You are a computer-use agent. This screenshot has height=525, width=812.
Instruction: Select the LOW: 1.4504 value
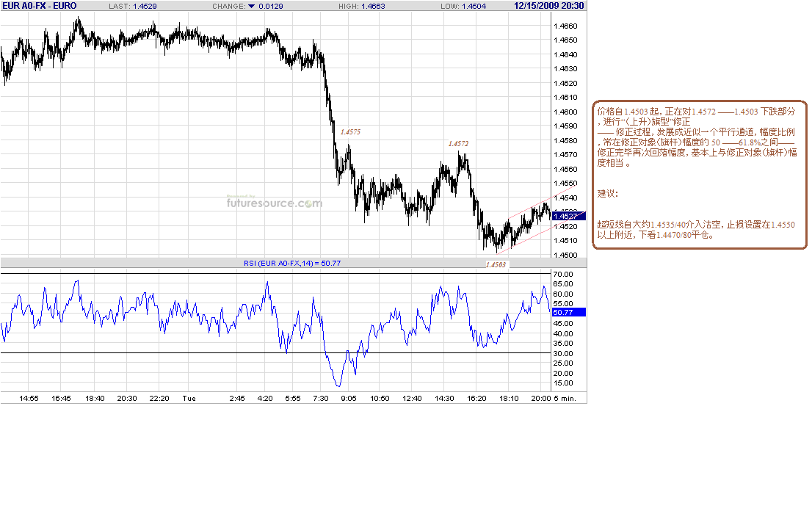[463, 6]
